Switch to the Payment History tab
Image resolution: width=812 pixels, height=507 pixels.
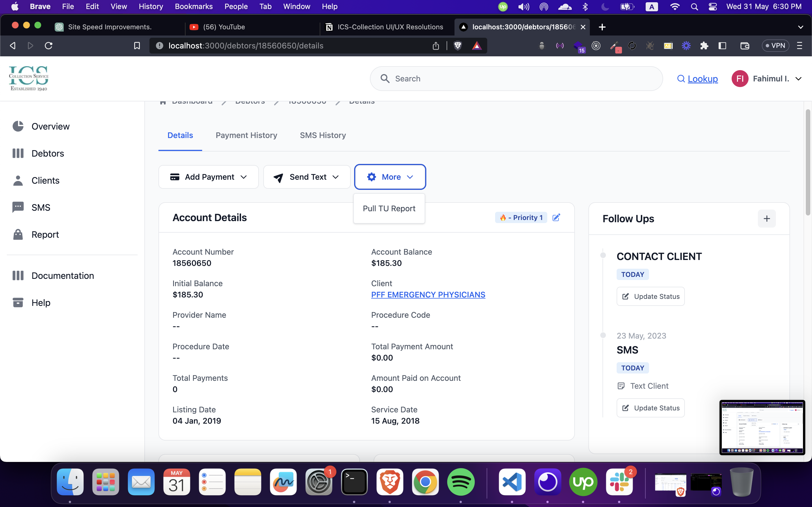pyautogui.click(x=246, y=135)
